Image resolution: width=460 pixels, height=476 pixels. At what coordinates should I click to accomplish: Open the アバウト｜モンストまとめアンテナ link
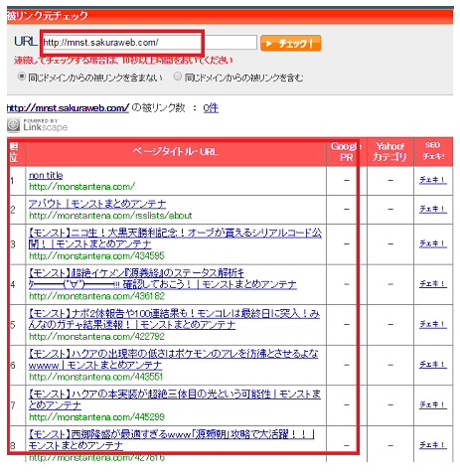[x=97, y=204]
